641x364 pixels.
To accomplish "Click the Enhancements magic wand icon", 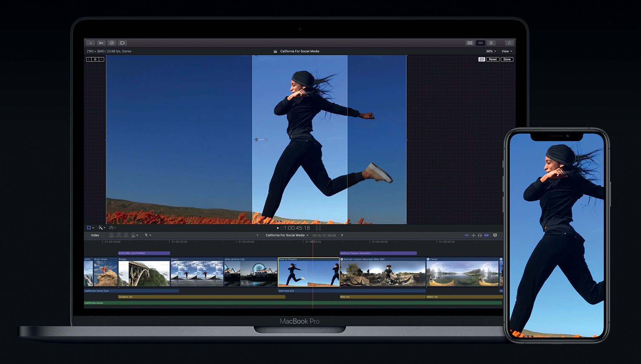I will pyautogui.click(x=101, y=228).
